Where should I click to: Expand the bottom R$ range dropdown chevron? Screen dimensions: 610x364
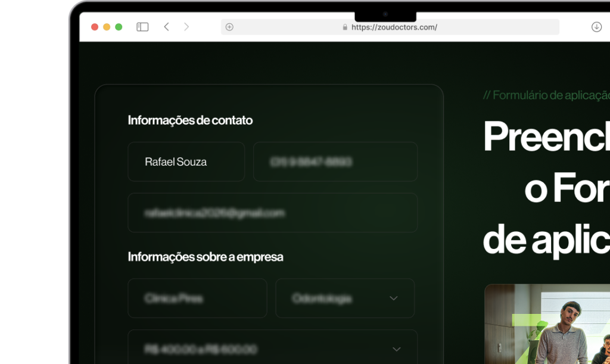396,349
